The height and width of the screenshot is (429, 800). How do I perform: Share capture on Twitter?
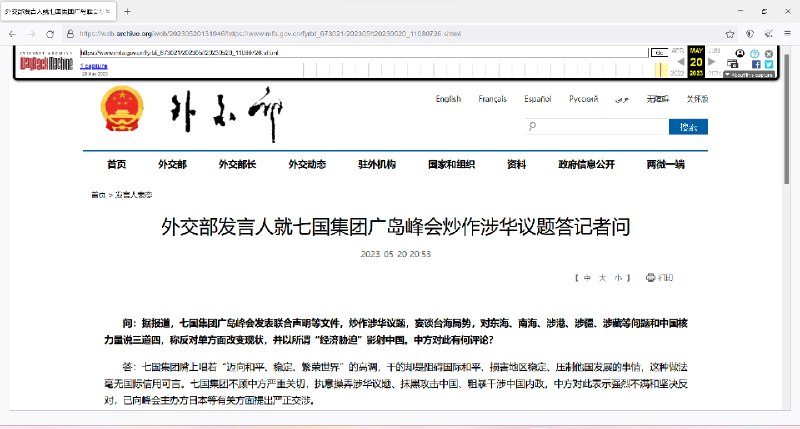(769, 64)
